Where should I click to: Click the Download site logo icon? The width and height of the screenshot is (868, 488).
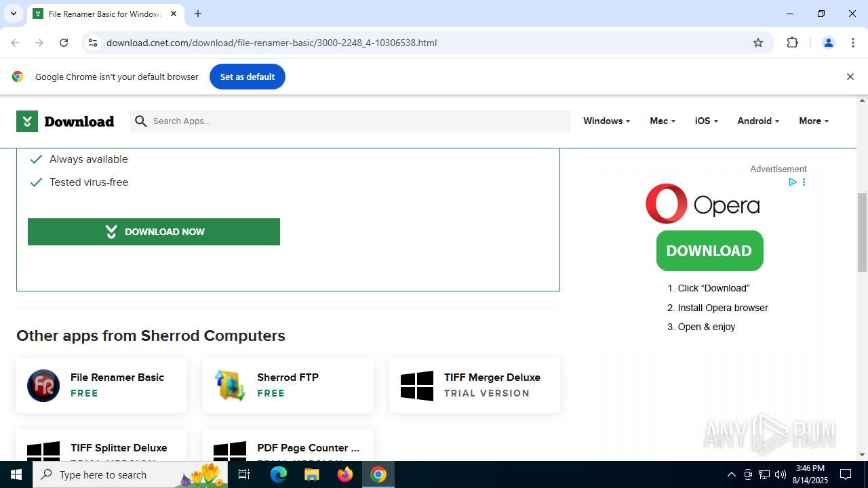(x=27, y=121)
